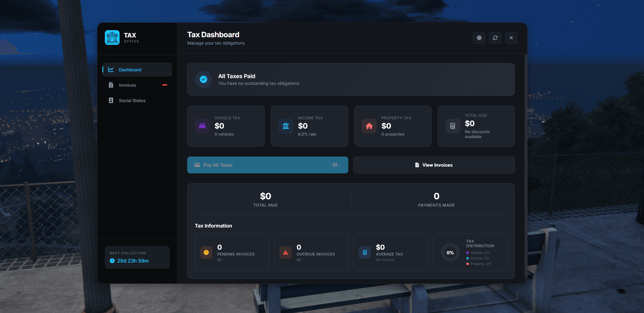Click the purple vehicle tax car icon
The height and width of the screenshot is (313, 644).
coord(202,126)
